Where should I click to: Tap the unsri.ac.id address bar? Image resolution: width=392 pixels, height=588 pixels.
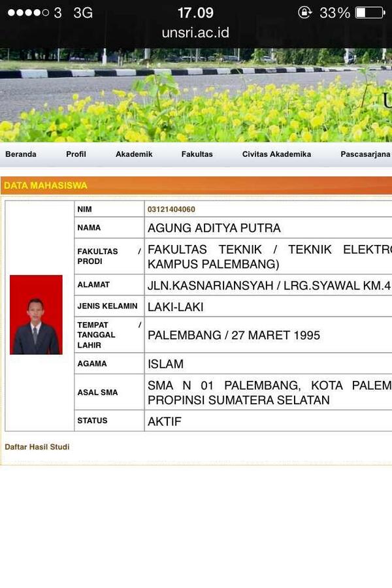click(x=195, y=33)
